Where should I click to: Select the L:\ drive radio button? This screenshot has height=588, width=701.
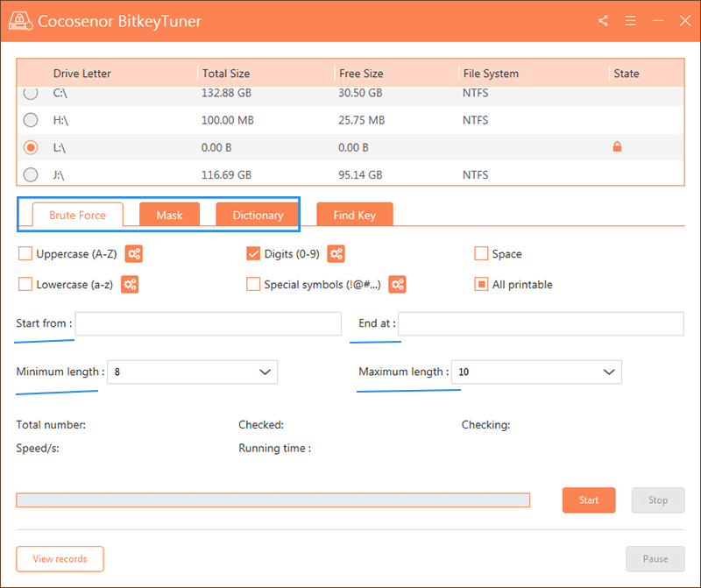(x=31, y=147)
